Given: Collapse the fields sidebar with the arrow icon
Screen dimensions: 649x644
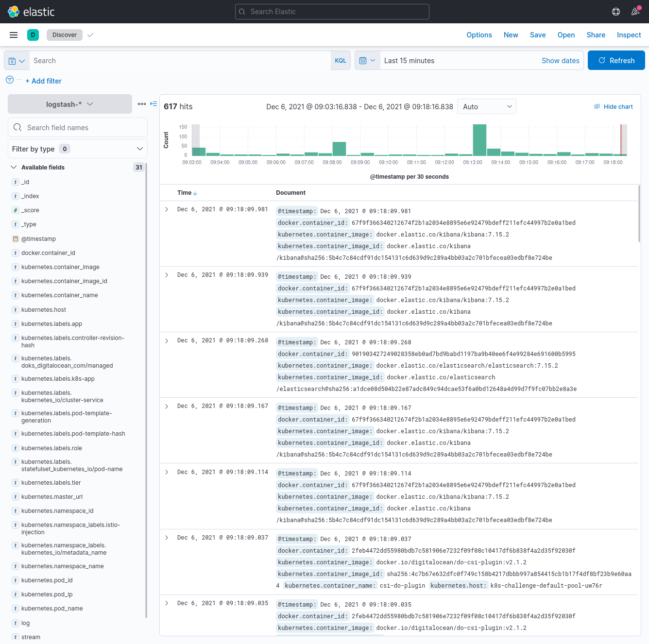Looking at the screenshot, I should coord(153,103).
